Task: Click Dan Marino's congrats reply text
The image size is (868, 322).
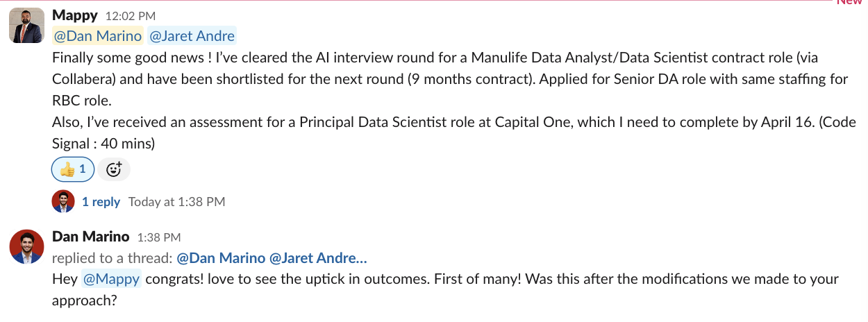Action: click(x=444, y=290)
